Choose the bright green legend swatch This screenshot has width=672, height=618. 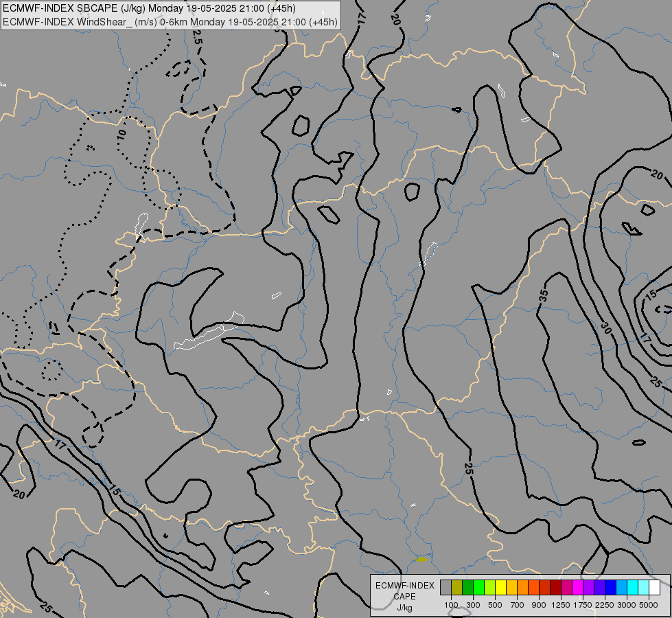[x=478, y=588]
